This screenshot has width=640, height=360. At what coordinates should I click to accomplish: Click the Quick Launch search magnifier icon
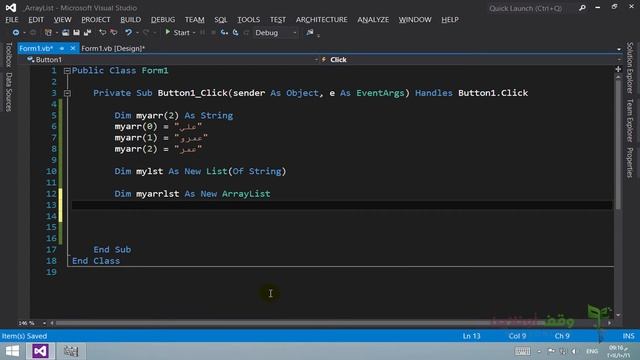(x=582, y=8)
